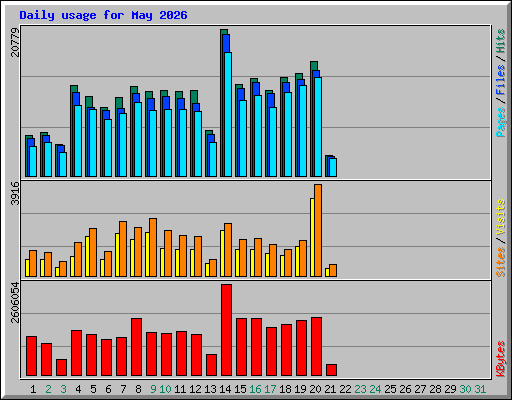Click day 28 on the x-axis
512x400 pixels.
click(x=435, y=389)
